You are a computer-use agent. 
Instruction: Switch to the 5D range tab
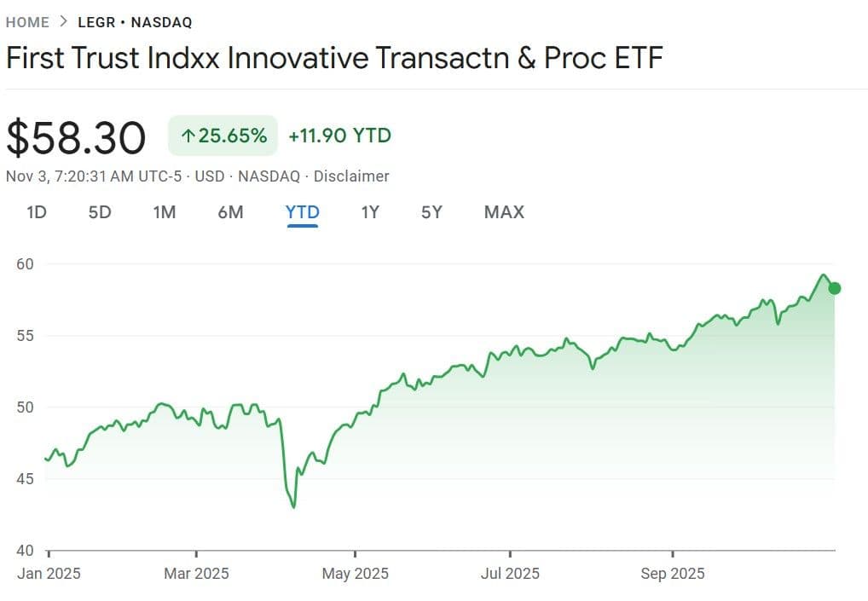pyautogui.click(x=100, y=212)
